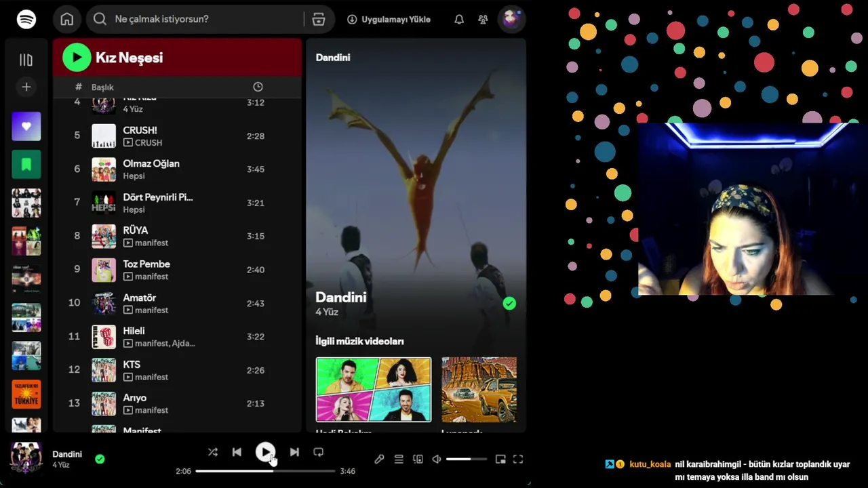Viewport: 868px width, 488px height.
Task: Go to Spotify Home
Action: coord(66,19)
